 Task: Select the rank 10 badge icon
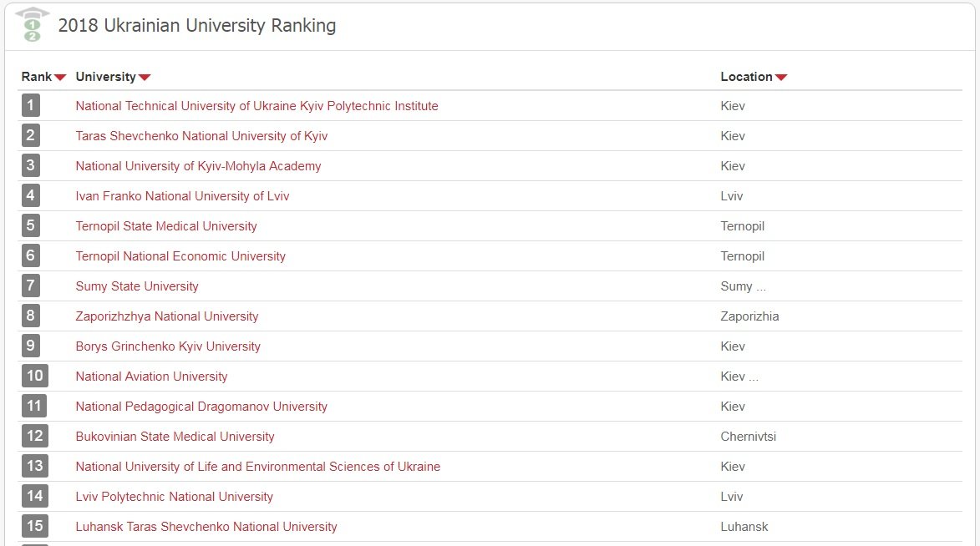click(x=35, y=376)
